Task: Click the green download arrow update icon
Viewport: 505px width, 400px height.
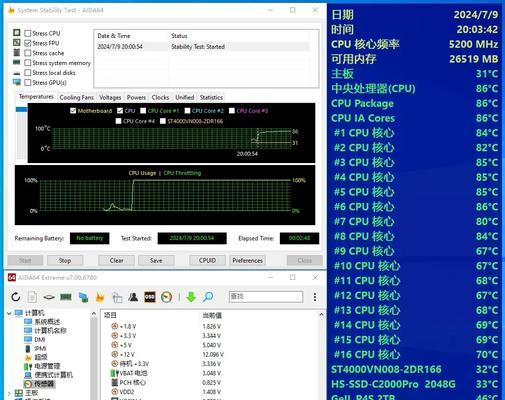Action: click(x=191, y=297)
